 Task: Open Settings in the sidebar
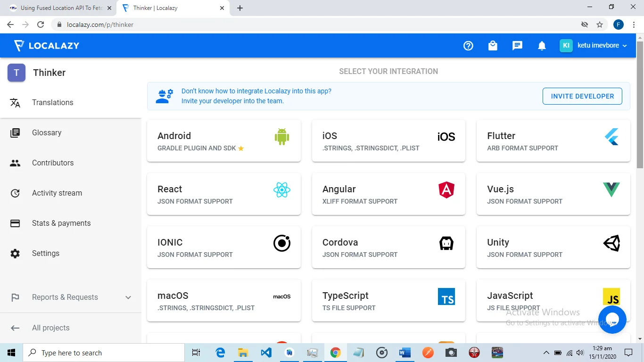[71, 254]
